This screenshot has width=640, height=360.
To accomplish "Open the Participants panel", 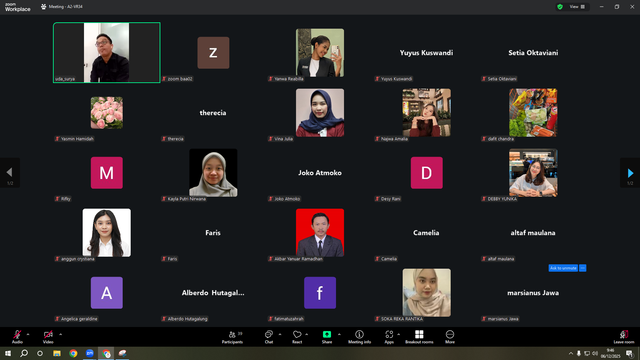I will click(x=232, y=337).
